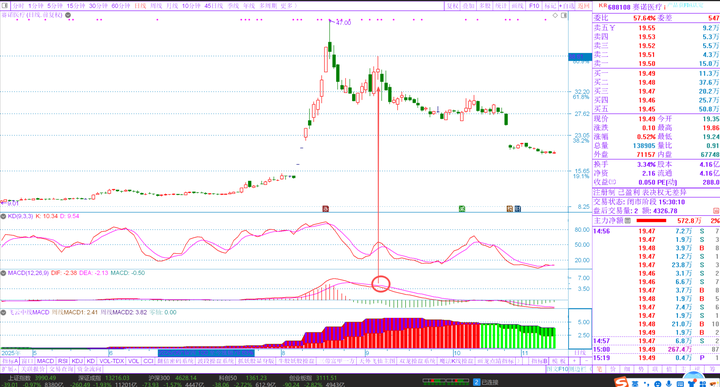Click the 已连接 connection status icon
The width and height of the screenshot is (720, 387).
point(477,382)
